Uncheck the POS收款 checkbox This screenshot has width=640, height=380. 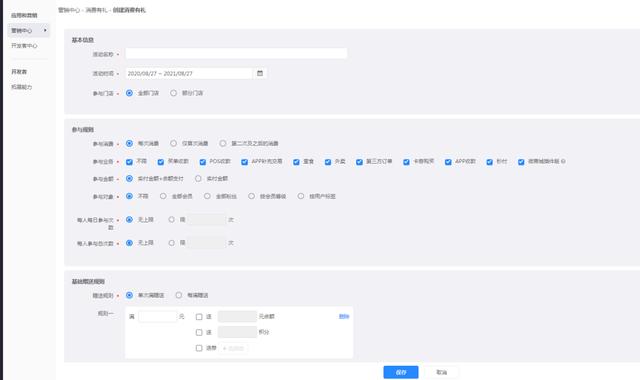click(203, 162)
